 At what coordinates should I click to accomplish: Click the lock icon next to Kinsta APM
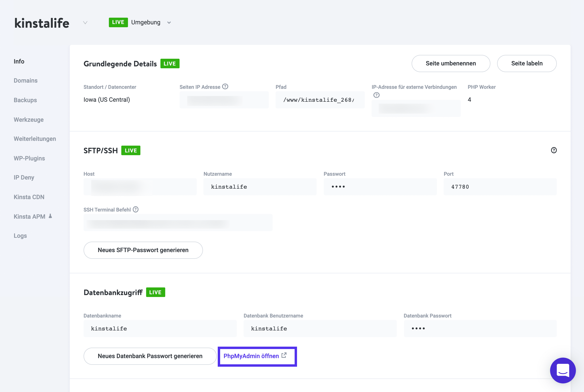[50, 216]
